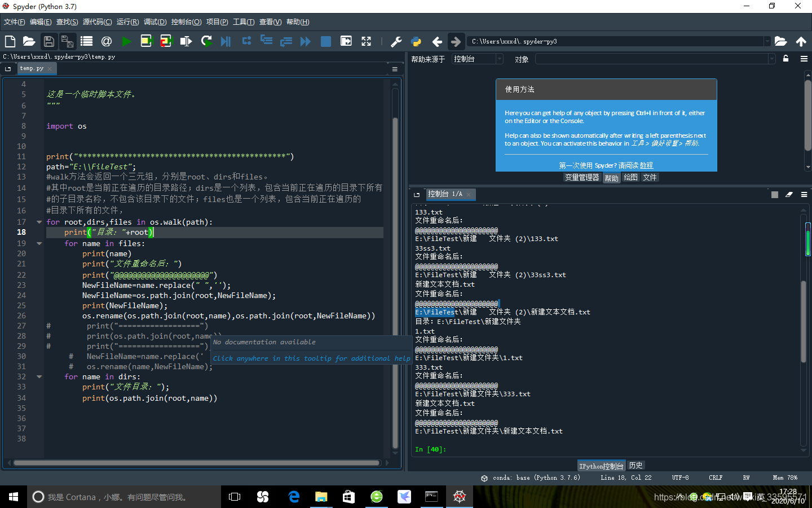Go back with left arrow
812x508 pixels.
[436, 41]
